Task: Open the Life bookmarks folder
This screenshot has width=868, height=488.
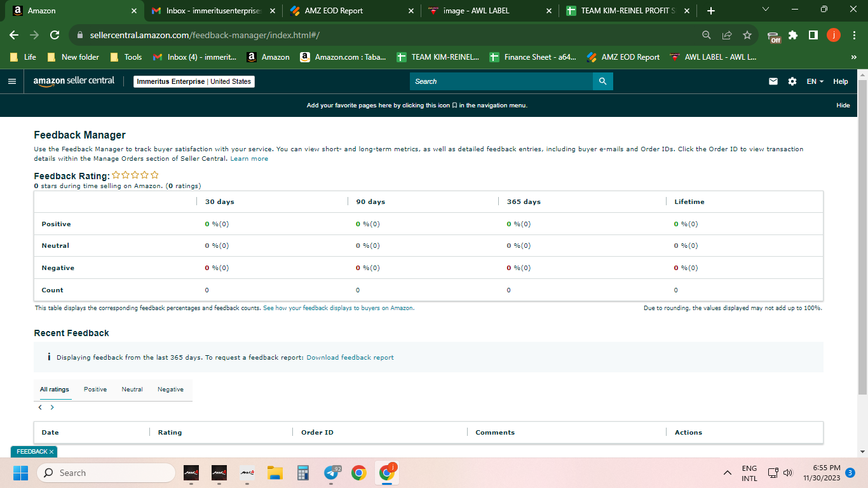Action: (23, 57)
